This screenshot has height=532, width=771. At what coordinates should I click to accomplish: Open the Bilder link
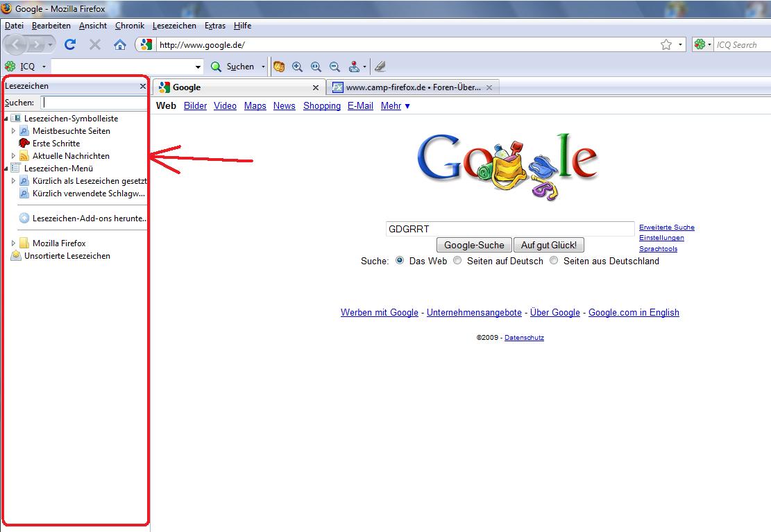click(195, 105)
